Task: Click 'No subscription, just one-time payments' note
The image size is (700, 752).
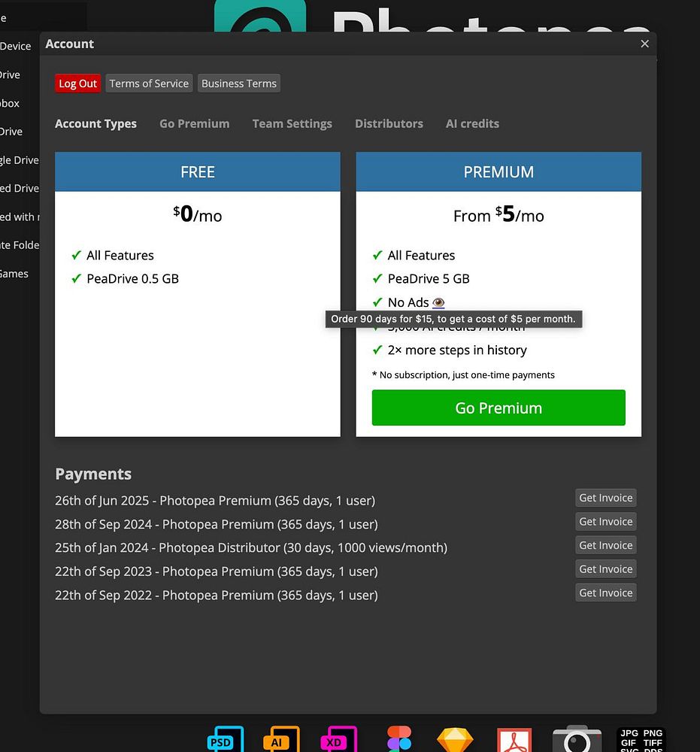Action: click(x=463, y=375)
